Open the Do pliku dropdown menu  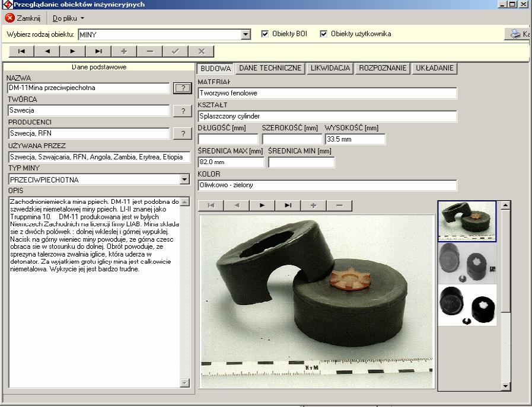[68, 18]
